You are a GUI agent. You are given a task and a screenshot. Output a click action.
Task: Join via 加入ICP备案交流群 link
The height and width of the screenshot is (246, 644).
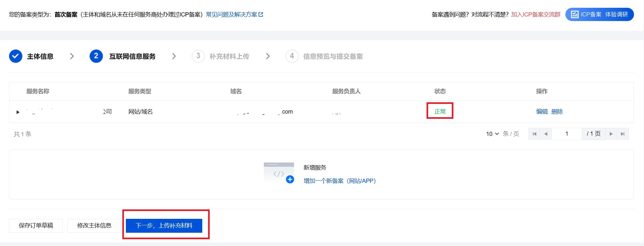[536, 15]
